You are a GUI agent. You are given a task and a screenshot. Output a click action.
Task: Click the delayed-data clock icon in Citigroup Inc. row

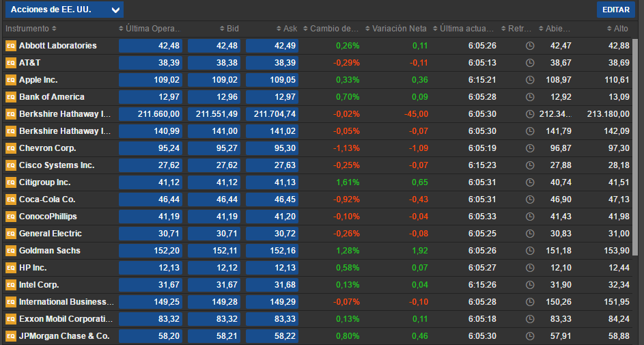530,182
